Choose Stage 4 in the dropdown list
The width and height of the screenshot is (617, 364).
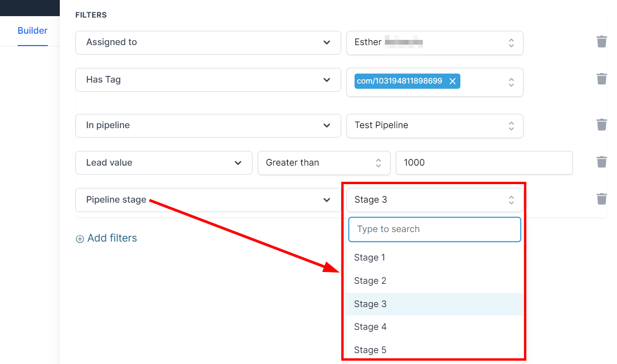(370, 327)
